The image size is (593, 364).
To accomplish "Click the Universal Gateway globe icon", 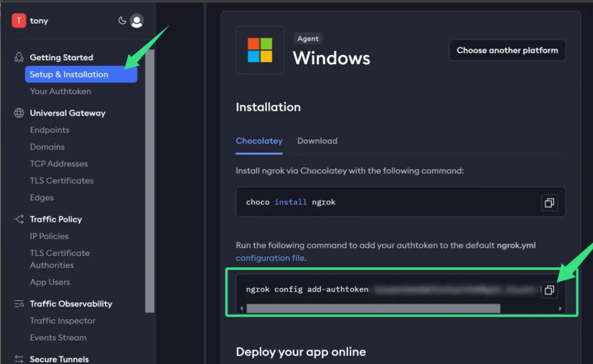I will tap(19, 113).
